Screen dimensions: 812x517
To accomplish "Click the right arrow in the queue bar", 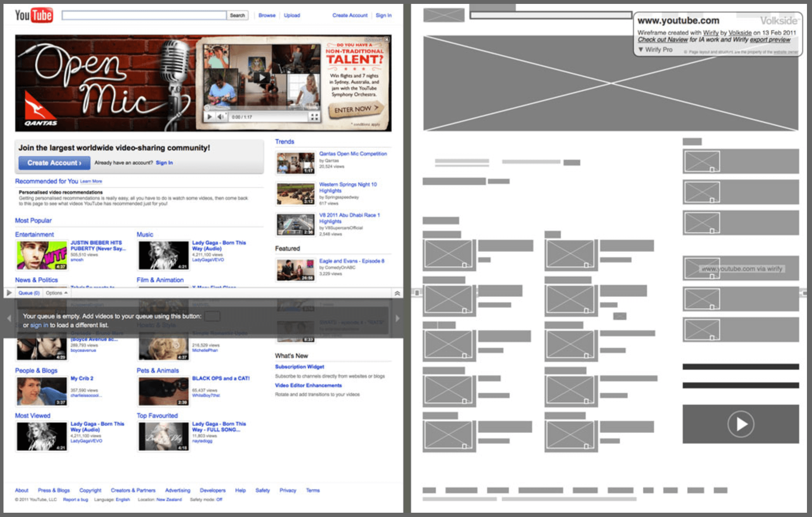I will [x=397, y=318].
